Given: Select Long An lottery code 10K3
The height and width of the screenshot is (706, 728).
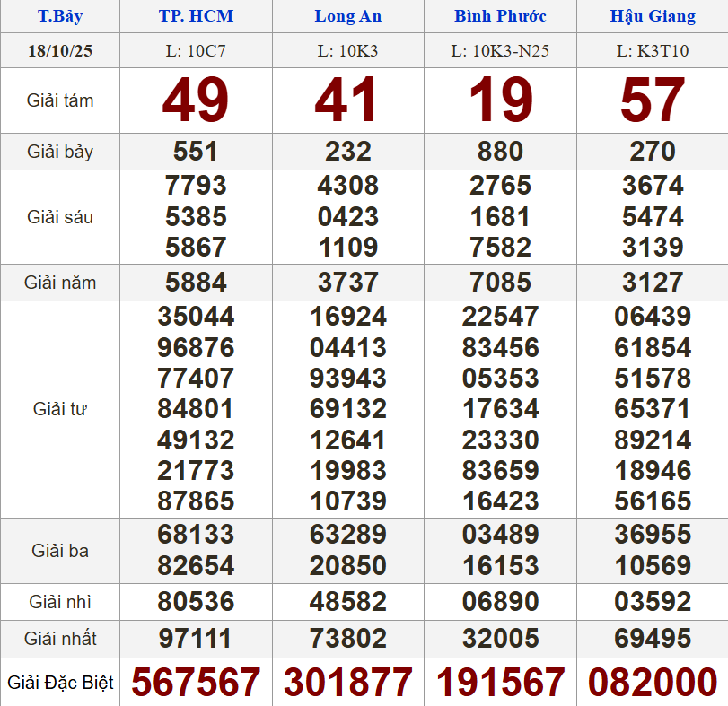Looking at the screenshot, I should click(x=347, y=51).
